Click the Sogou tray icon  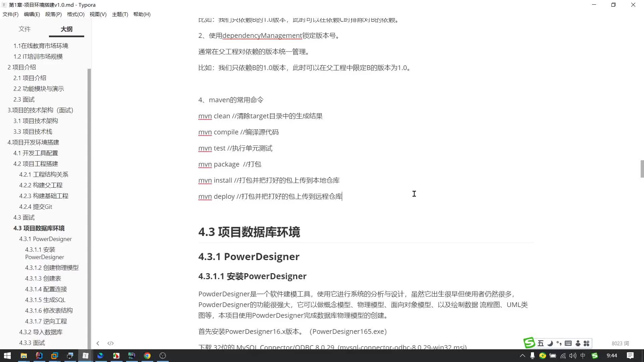coord(595,356)
